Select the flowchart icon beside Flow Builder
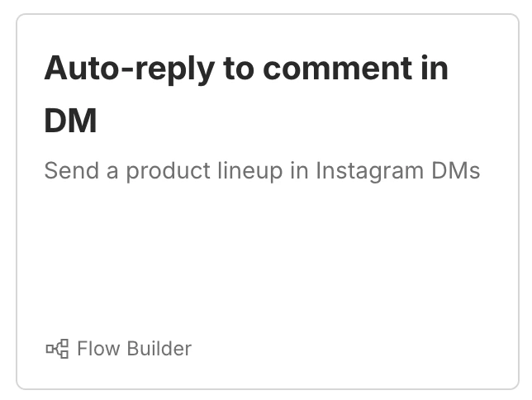This screenshot has height=400, width=532. click(57, 349)
